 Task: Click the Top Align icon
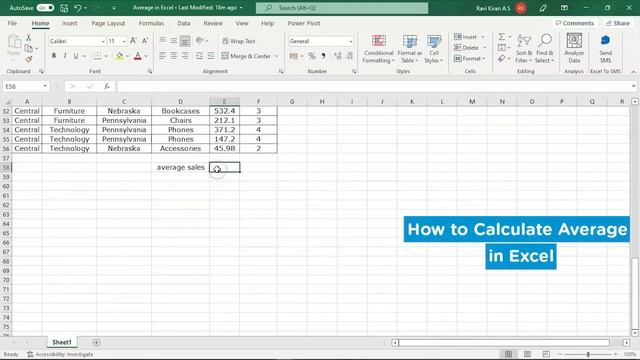162,41
